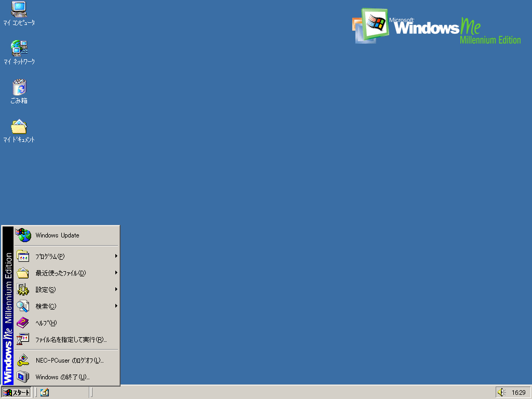
Task: Click the quick launch desktop icon in taskbar
Action: pyautogui.click(x=45, y=393)
